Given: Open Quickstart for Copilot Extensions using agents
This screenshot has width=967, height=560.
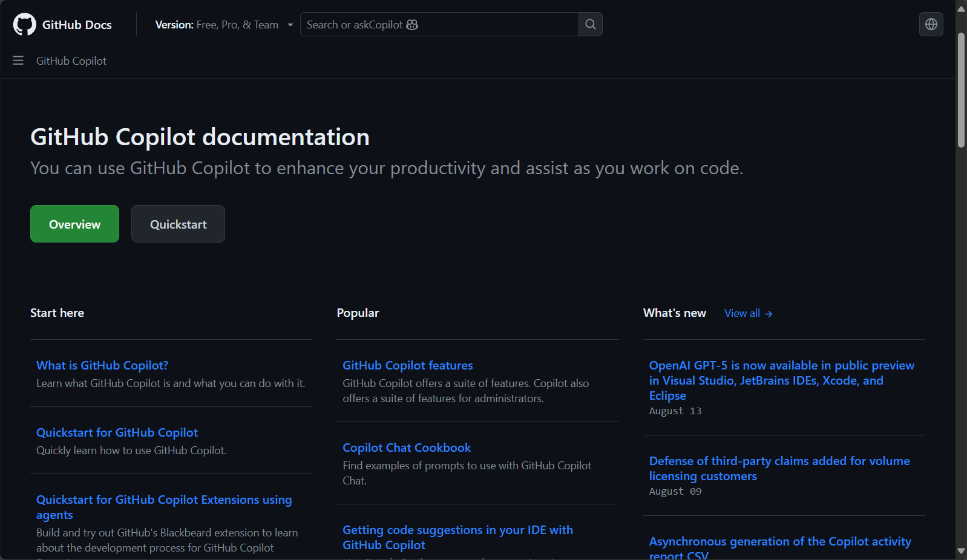Looking at the screenshot, I should (164, 507).
